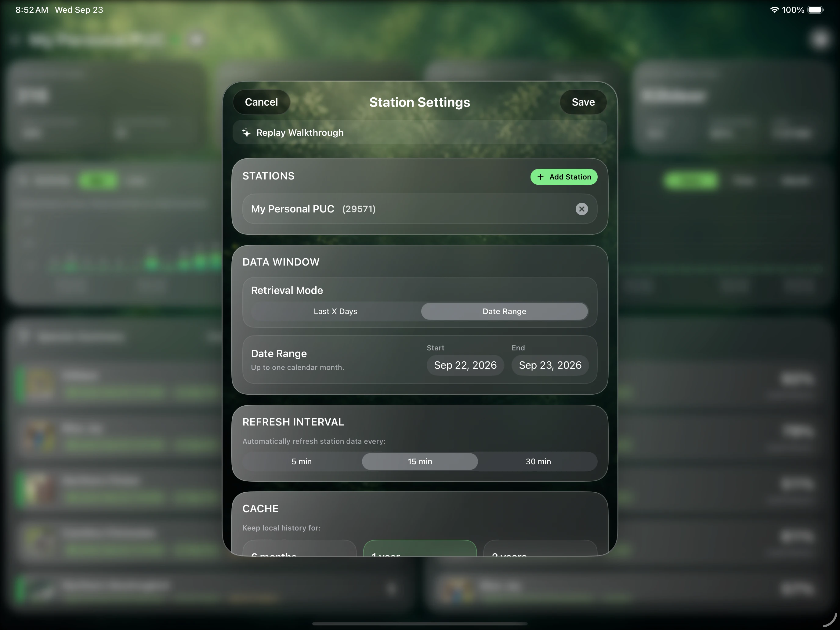The image size is (840, 630).
Task: Choose the 30 min refresh interval
Action: pyautogui.click(x=538, y=462)
